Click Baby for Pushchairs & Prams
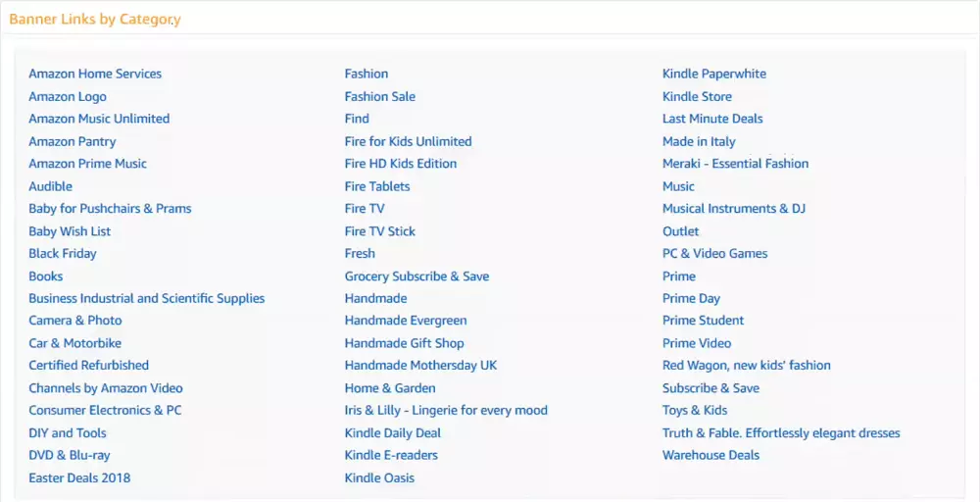 click(110, 208)
